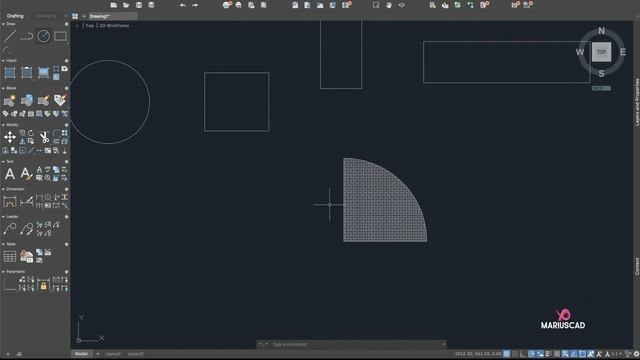Open the Layers and Properties side panel
The width and height of the screenshot is (640, 360).
tap(636, 102)
